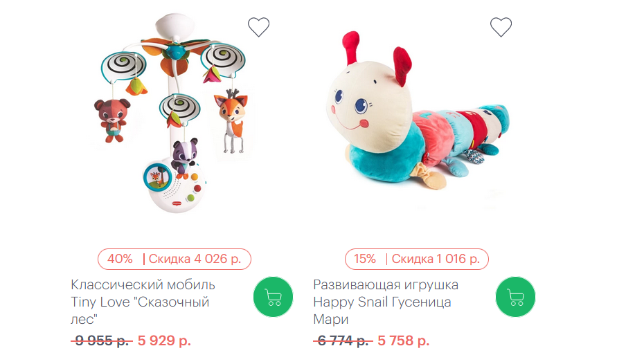Open the Tiny Love mobile product image
Image resolution: width=617 pixels, height=364 pixels.
tap(171, 113)
